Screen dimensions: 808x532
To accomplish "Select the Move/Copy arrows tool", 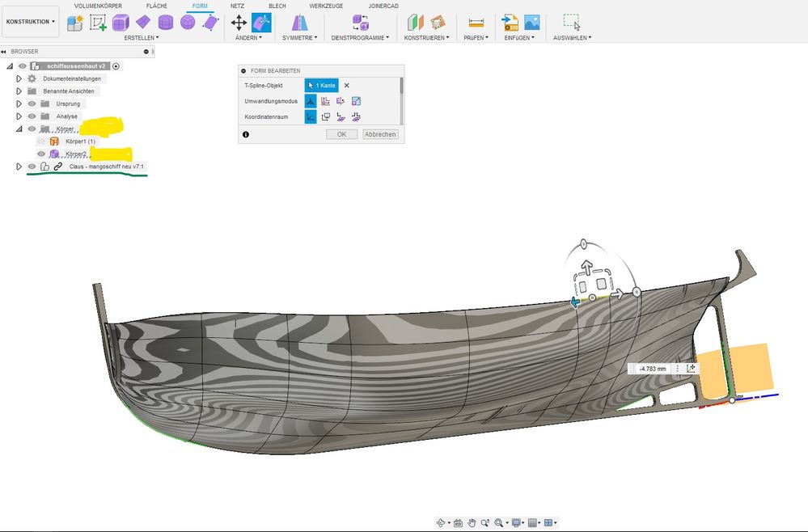I will click(x=239, y=23).
